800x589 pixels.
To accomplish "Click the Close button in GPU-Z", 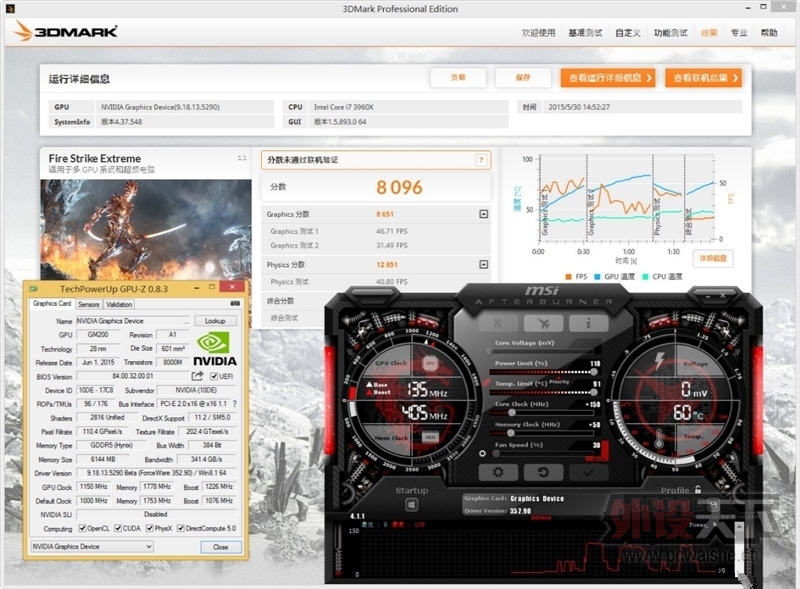I will tap(220, 547).
